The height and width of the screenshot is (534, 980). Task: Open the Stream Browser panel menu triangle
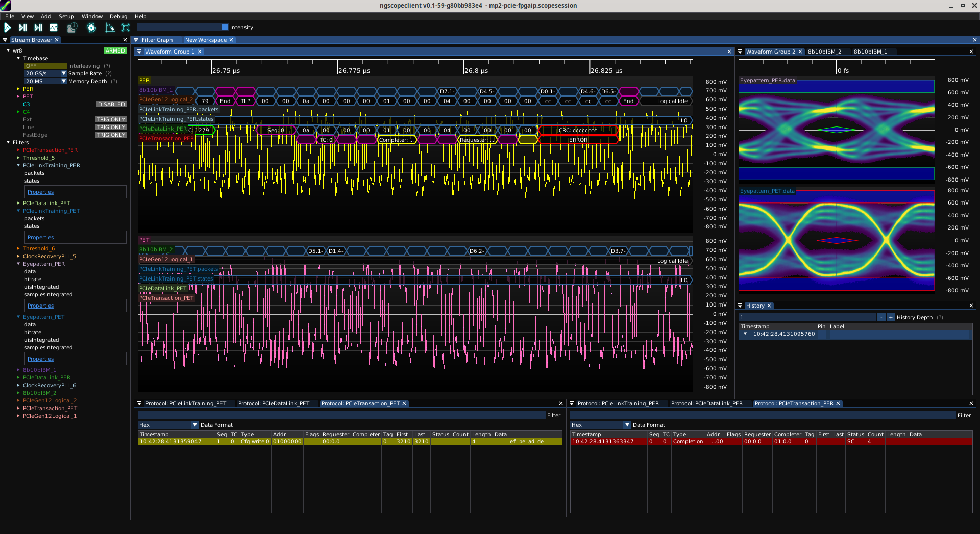point(5,40)
